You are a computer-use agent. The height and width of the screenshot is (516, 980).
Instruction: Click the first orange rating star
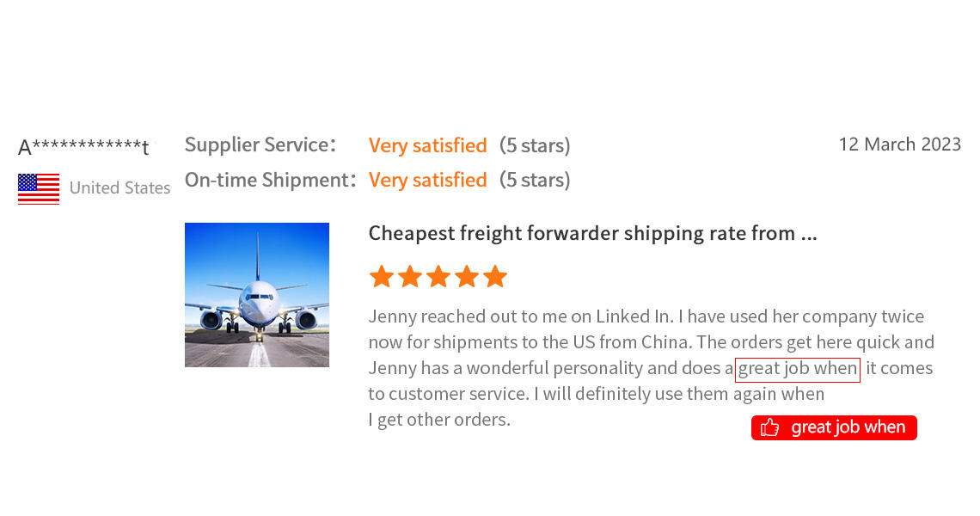pyautogui.click(x=382, y=277)
